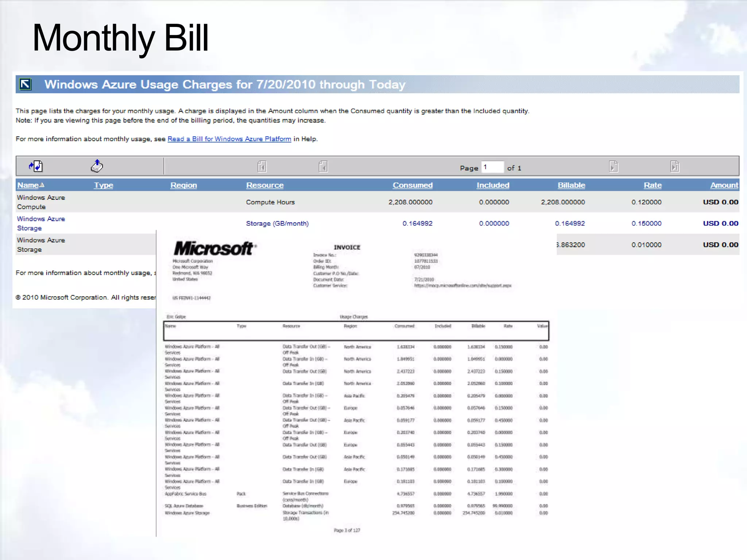747x560 pixels.
Task: Click the Microsoft invoice image overlay
Action: click(x=352, y=383)
